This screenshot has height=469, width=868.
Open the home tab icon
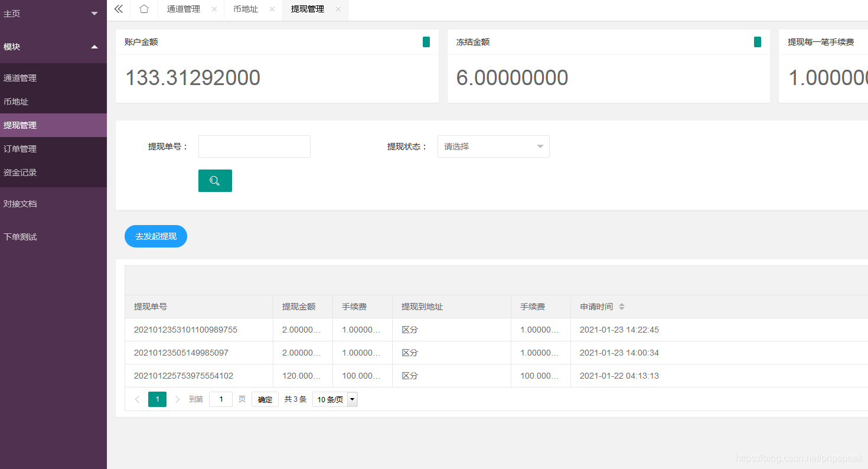144,9
